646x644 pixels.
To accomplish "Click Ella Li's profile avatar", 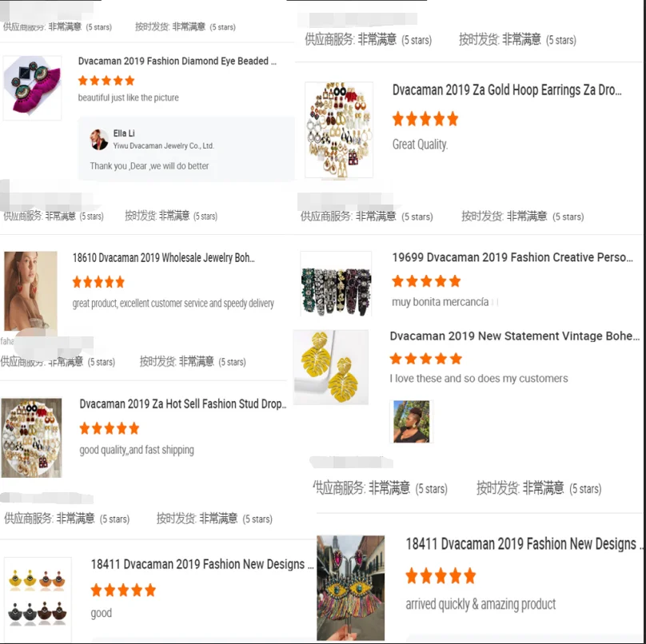I will (x=99, y=140).
